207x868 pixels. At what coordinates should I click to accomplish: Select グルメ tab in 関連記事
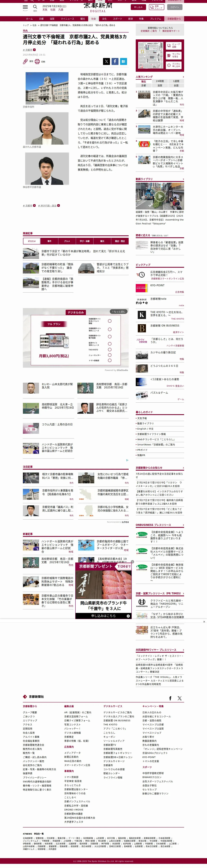pos(67,241)
